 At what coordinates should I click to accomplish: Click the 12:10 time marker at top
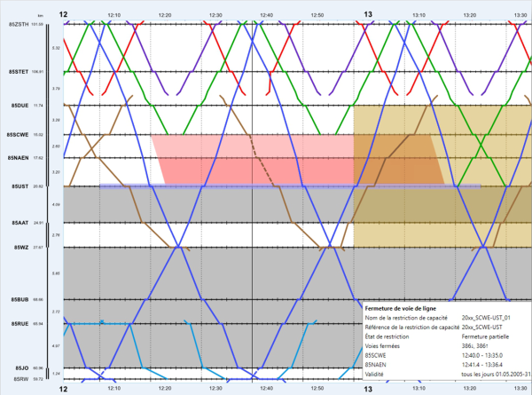point(113,15)
